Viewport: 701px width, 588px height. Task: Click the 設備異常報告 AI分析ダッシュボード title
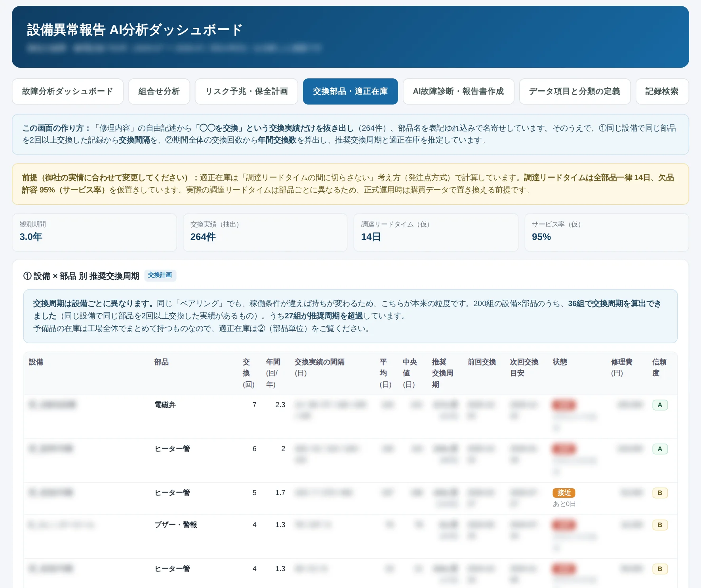[135, 30]
